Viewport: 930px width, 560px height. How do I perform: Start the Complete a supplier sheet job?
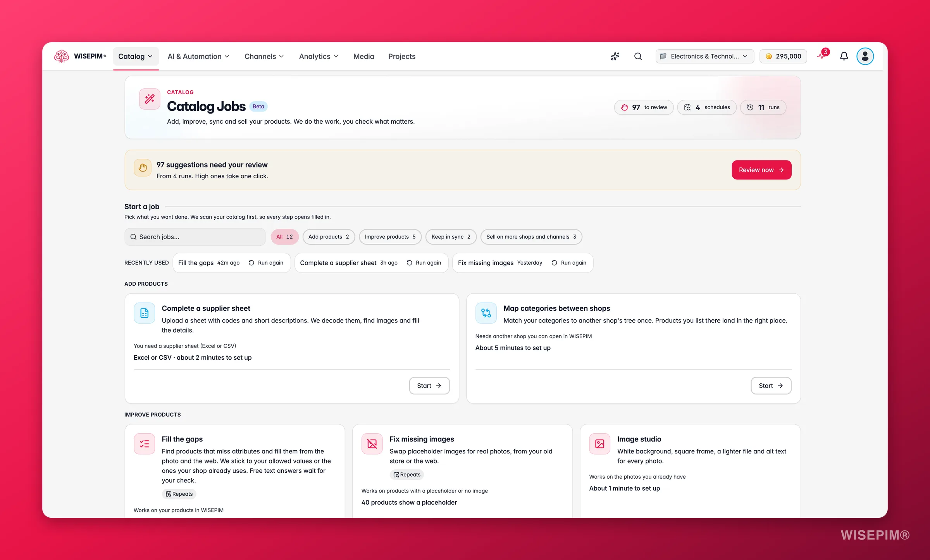(429, 386)
